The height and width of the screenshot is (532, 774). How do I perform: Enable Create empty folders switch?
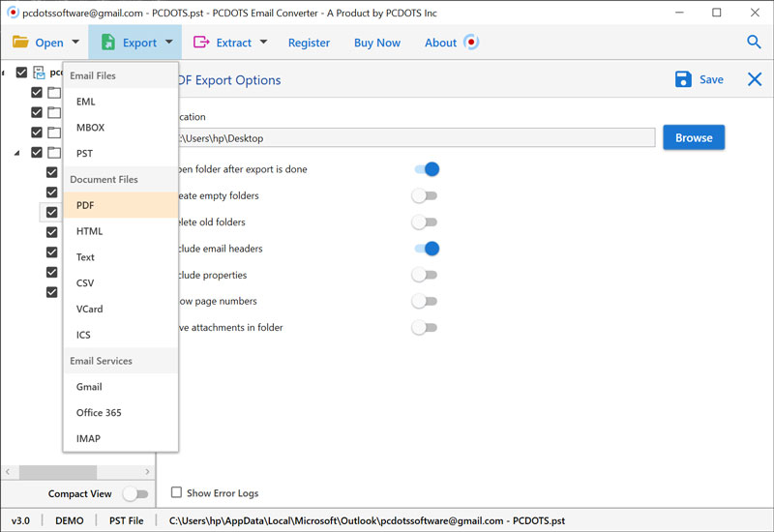tap(425, 196)
